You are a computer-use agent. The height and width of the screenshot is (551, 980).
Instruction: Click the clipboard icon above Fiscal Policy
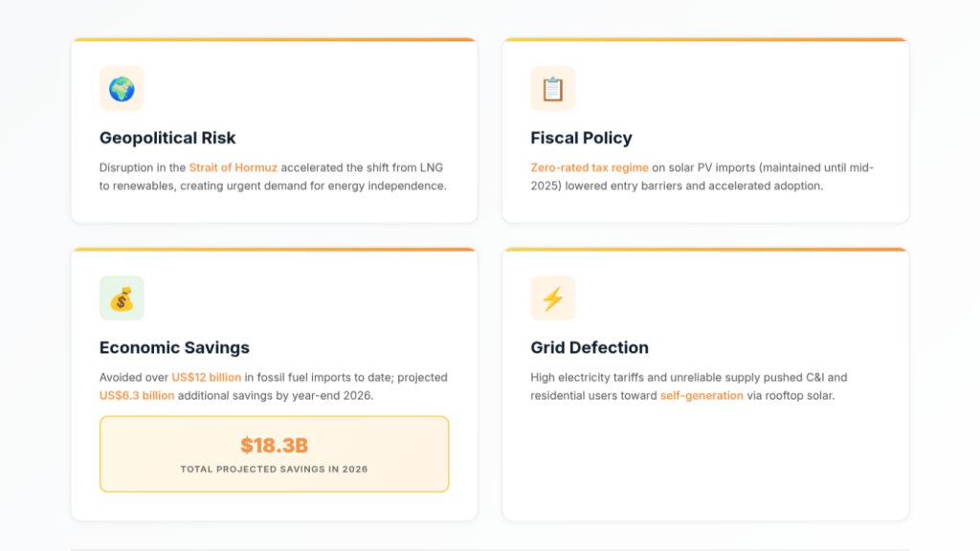[553, 89]
